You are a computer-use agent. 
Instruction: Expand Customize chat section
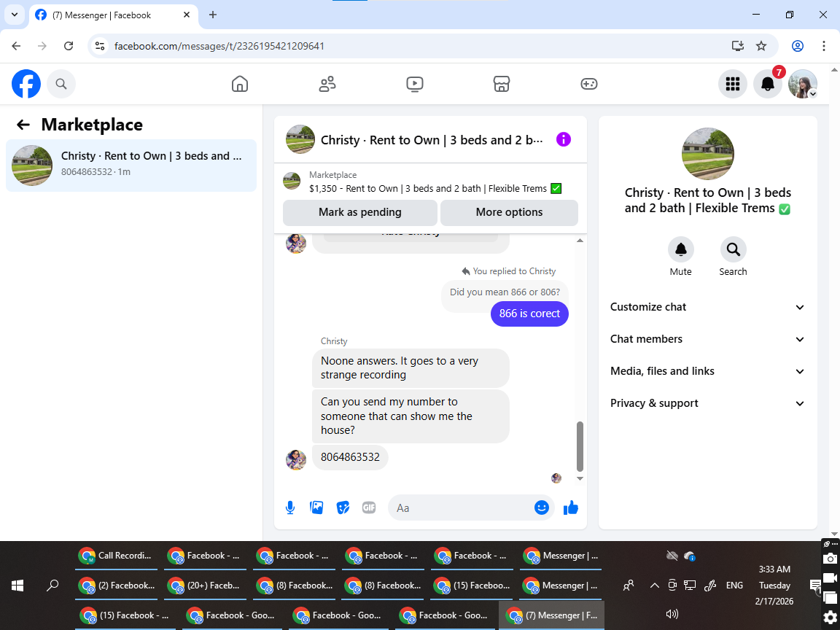click(707, 307)
